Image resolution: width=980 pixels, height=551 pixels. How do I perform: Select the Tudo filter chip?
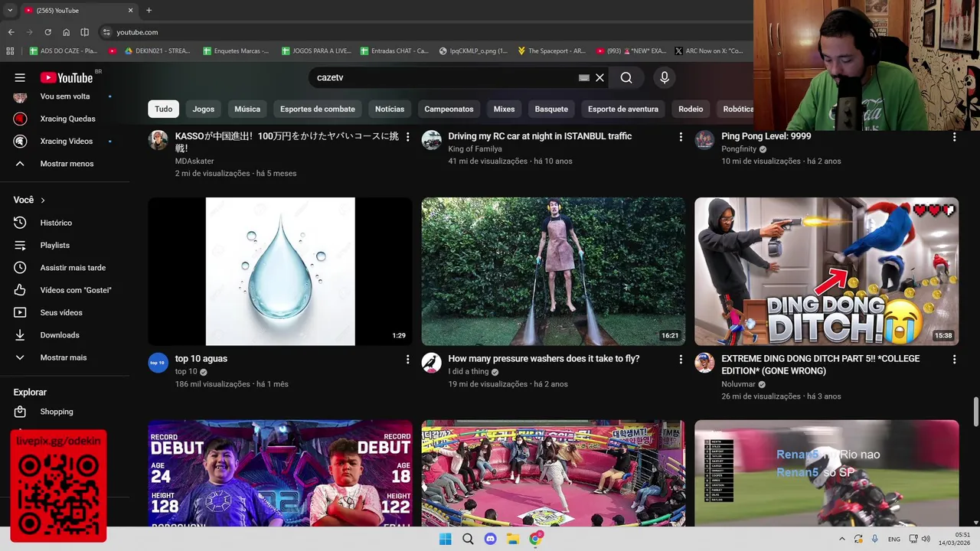164,109
